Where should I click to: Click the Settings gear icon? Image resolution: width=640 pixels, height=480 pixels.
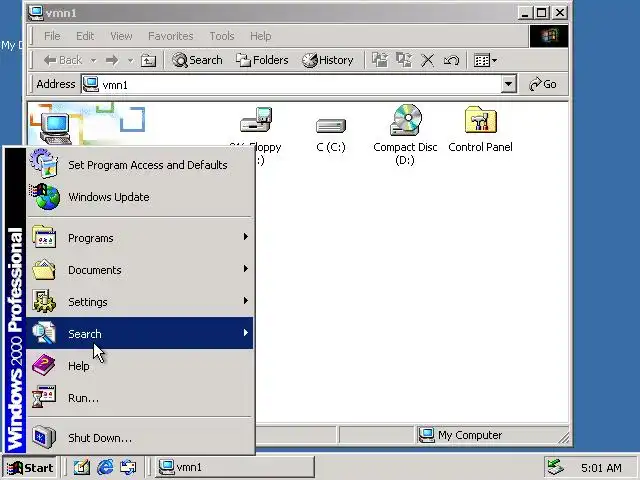coord(44,301)
